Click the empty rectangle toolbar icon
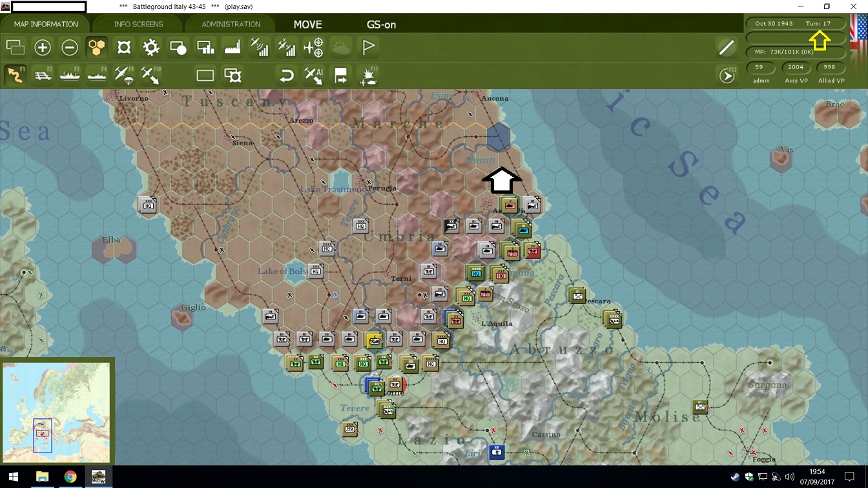 click(x=205, y=76)
